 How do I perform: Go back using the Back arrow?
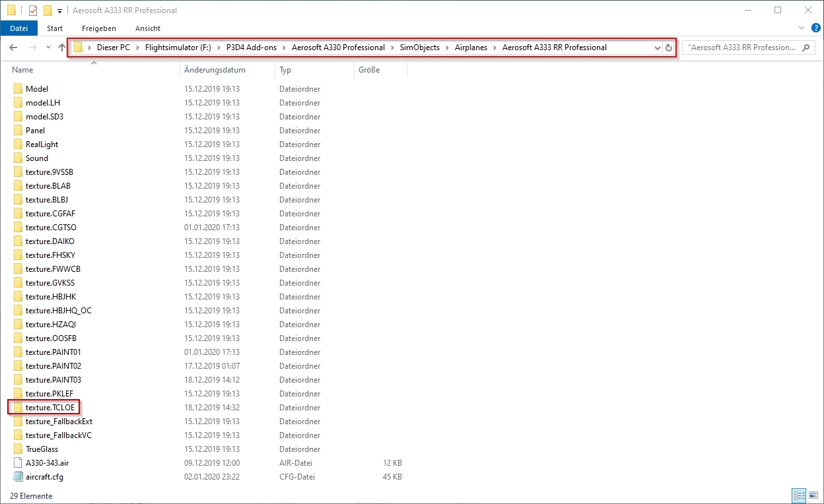click(x=14, y=47)
